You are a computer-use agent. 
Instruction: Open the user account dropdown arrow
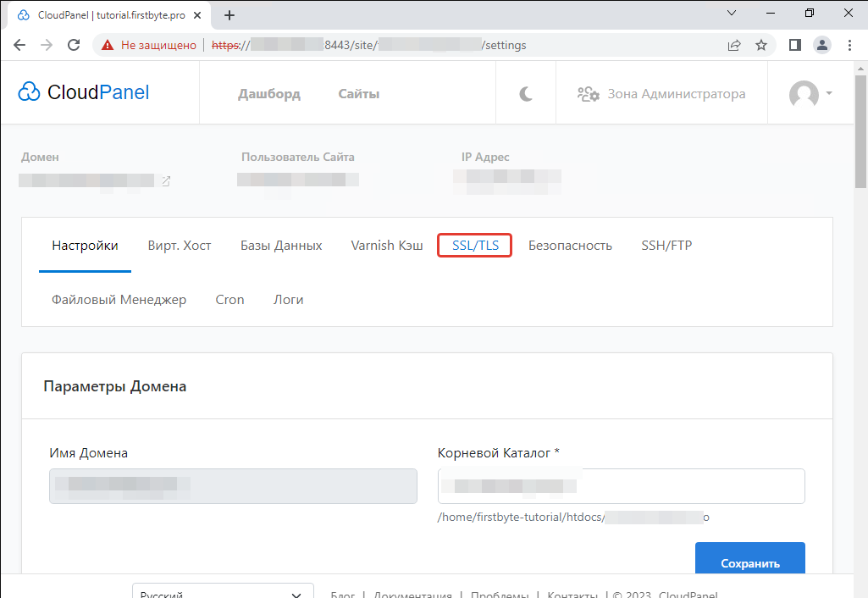click(829, 95)
